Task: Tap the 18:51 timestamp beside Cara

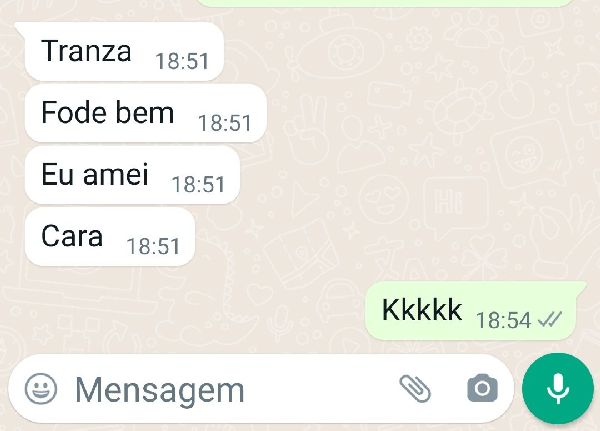Action: tap(153, 246)
